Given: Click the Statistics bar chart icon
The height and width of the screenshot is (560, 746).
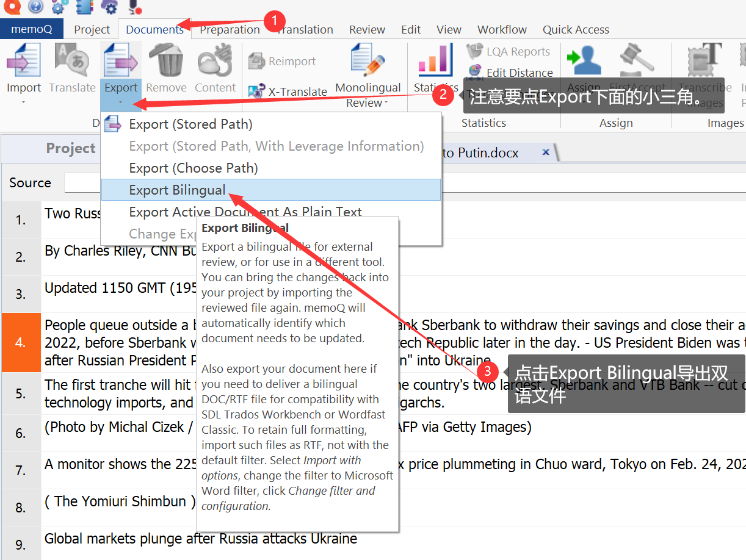Looking at the screenshot, I should (x=435, y=61).
